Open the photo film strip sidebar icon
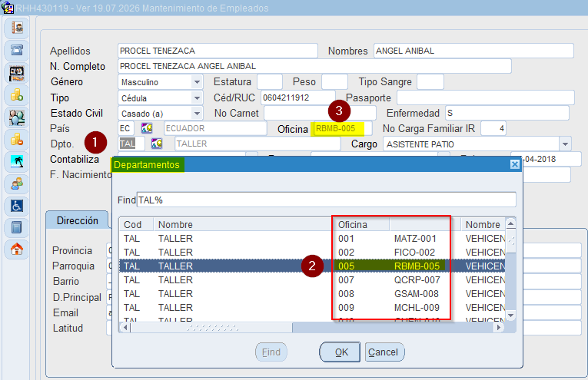The image size is (588, 380). [x=16, y=73]
